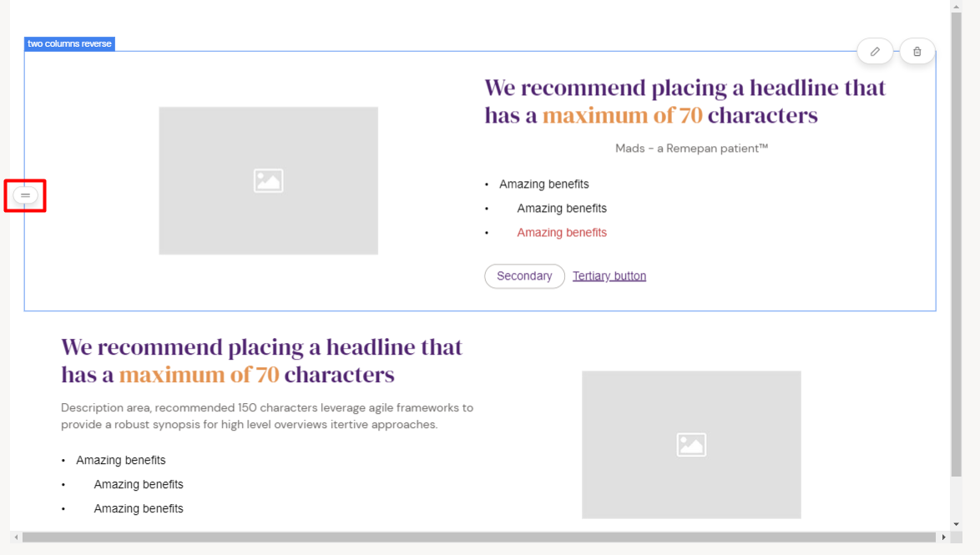Click the horizontal scrollbar right arrow
Screen dimensions: 980x555
coord(944,537)
